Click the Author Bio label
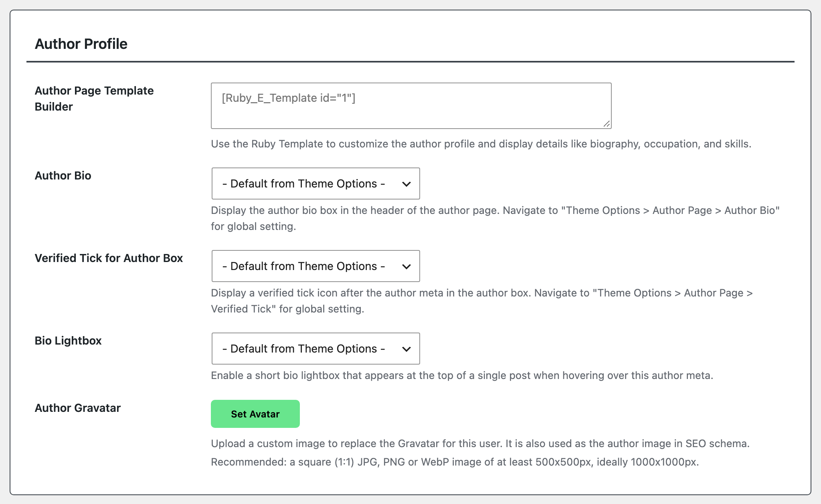Screen dimensions: 821x504 pyautogui.click(x=63, y=175)
